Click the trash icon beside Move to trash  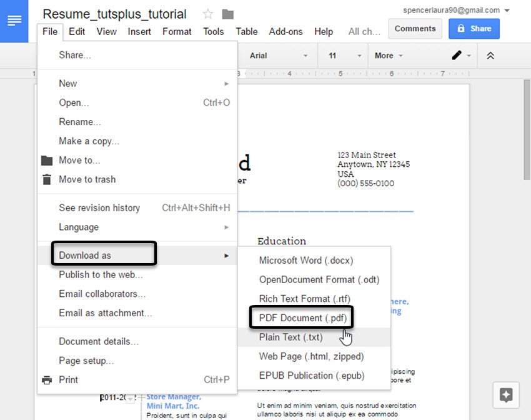click(47, 179)
